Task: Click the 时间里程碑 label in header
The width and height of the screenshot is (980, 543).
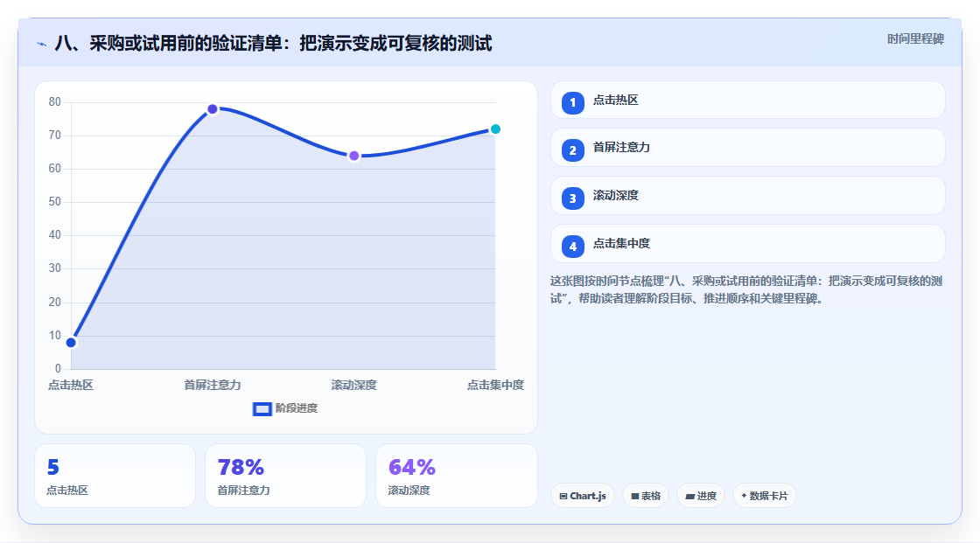Action: 915,38
